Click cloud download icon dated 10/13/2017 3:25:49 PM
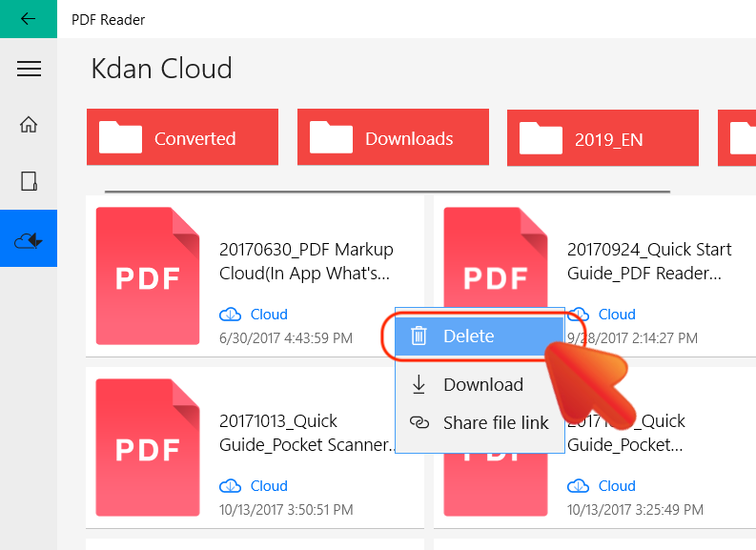Screen dimensions: 756x550 [578, 486]
